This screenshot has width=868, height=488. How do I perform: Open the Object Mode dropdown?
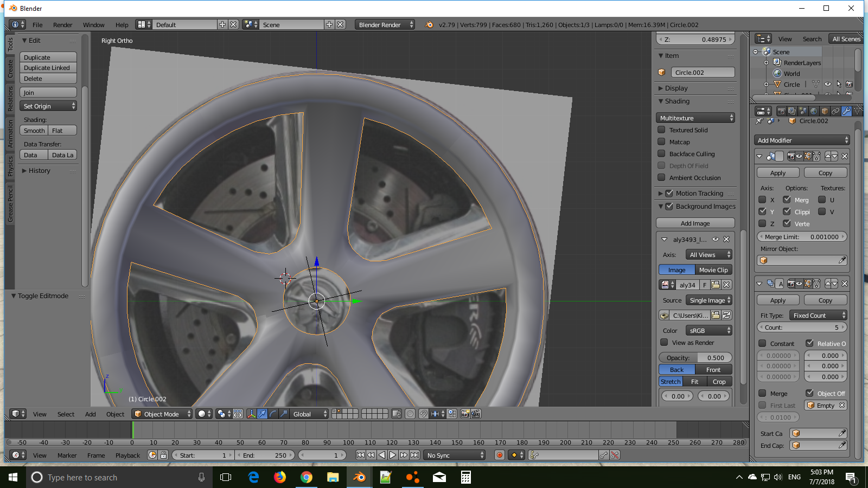[x=163, y=414]
